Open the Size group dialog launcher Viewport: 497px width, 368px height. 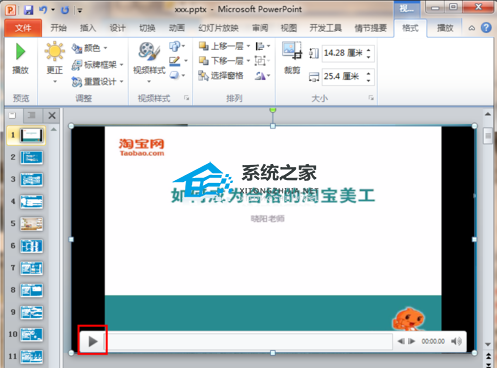coord(371,98)
